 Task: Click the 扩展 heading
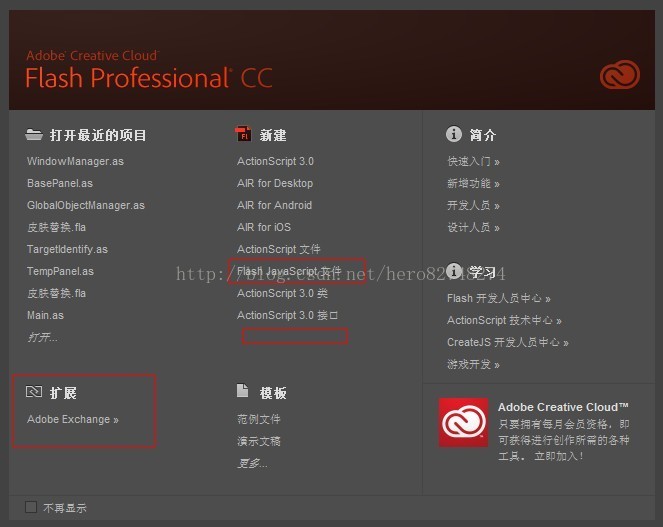pos(63,393)
